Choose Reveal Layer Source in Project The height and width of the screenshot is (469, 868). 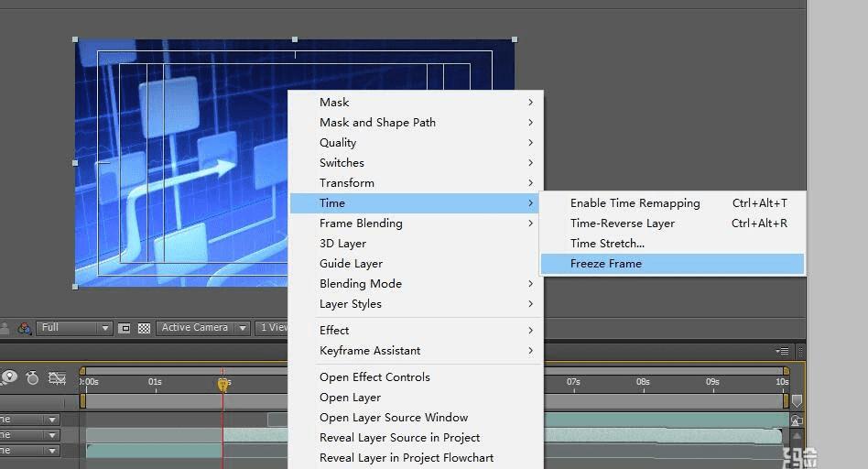417,438
